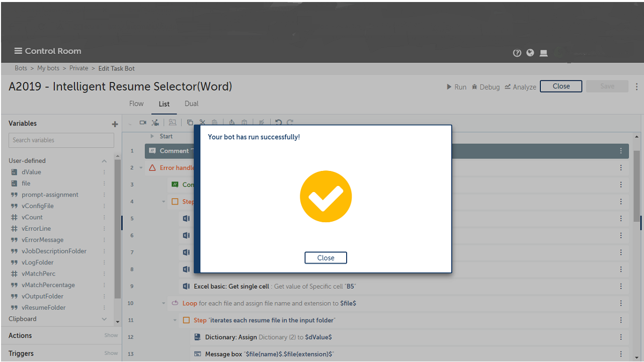644x362 pixels.
Task: Click the Error handler triangle icon
Action: (152, 167)
